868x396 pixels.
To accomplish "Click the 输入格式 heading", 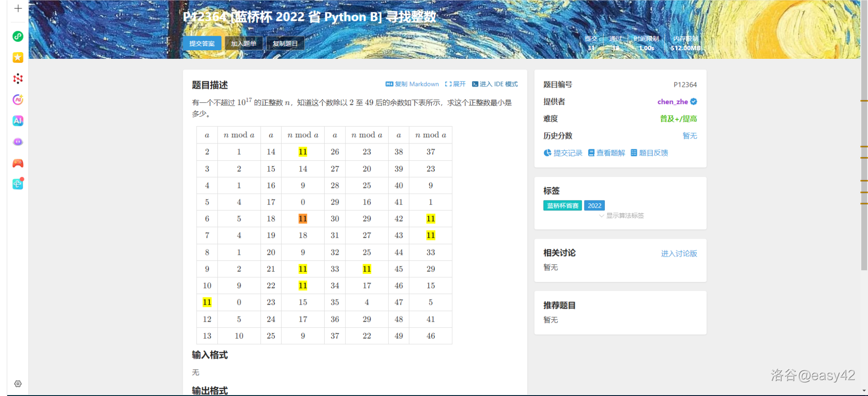I will click(210, 355).
